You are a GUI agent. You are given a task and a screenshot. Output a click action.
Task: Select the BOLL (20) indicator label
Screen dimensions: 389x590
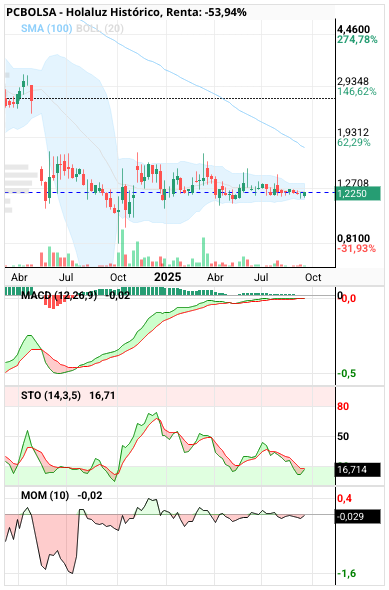click(100, 28)
